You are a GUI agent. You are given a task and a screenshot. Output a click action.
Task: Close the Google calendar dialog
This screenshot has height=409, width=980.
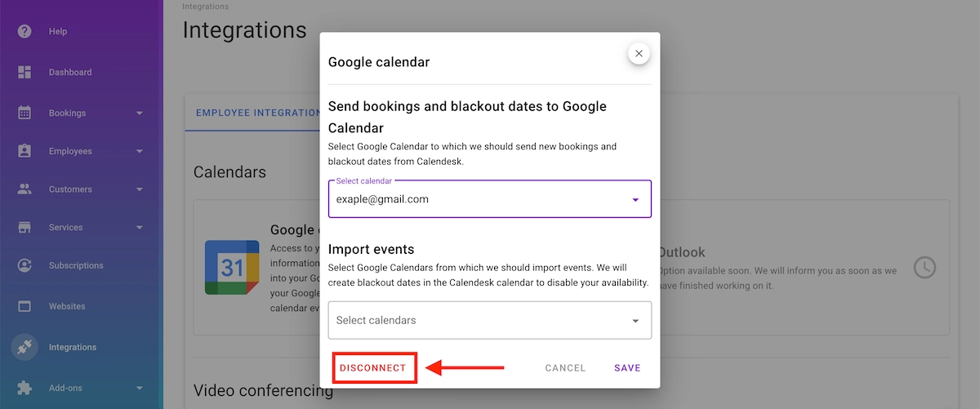point(639,53)
